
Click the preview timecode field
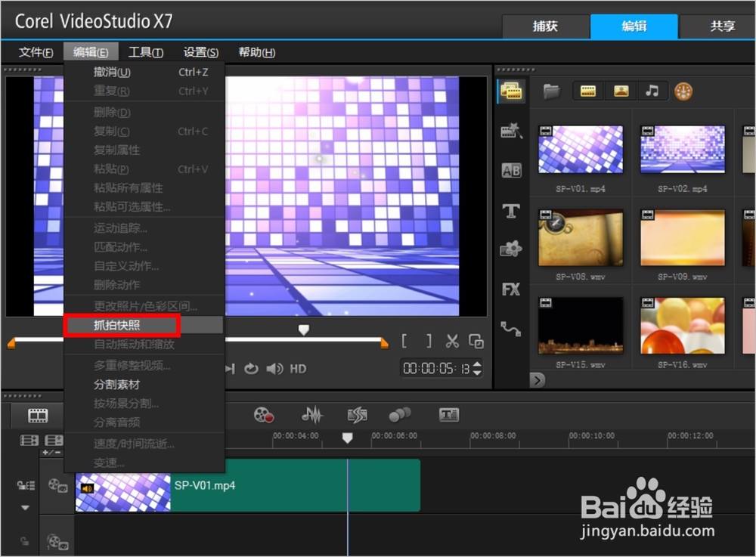(x=436, y=369)
